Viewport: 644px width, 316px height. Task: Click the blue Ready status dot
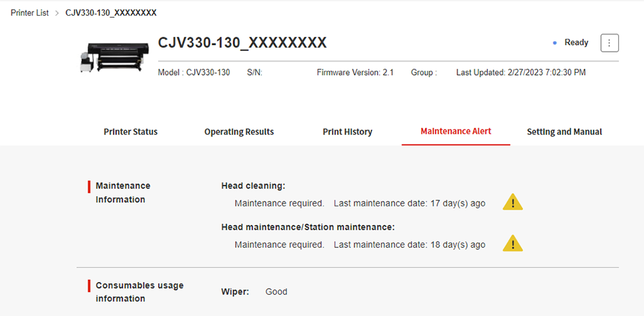click(x=555, y=43)
